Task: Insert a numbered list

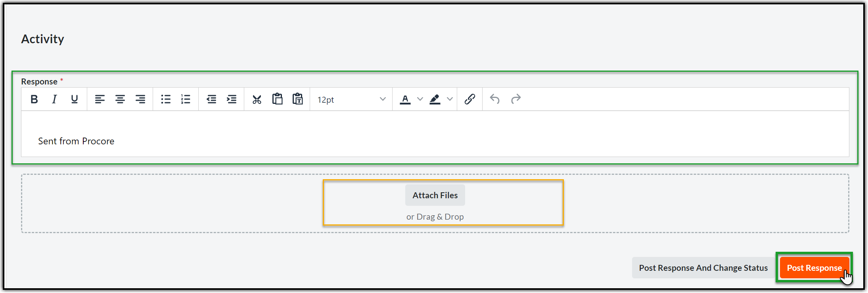Action: tap(186, 99)
